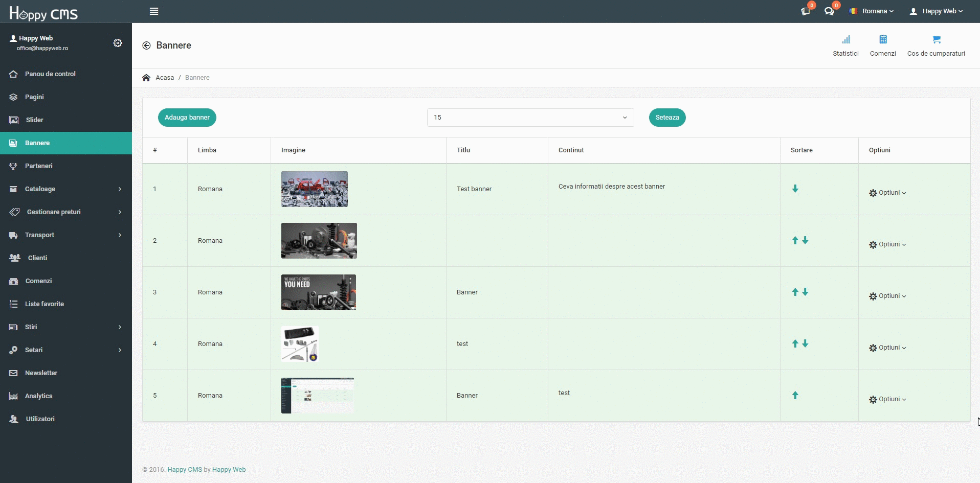Open Comenzi calculator icon at top right
This screenshot has width=980, height=483.
[883, 39]
